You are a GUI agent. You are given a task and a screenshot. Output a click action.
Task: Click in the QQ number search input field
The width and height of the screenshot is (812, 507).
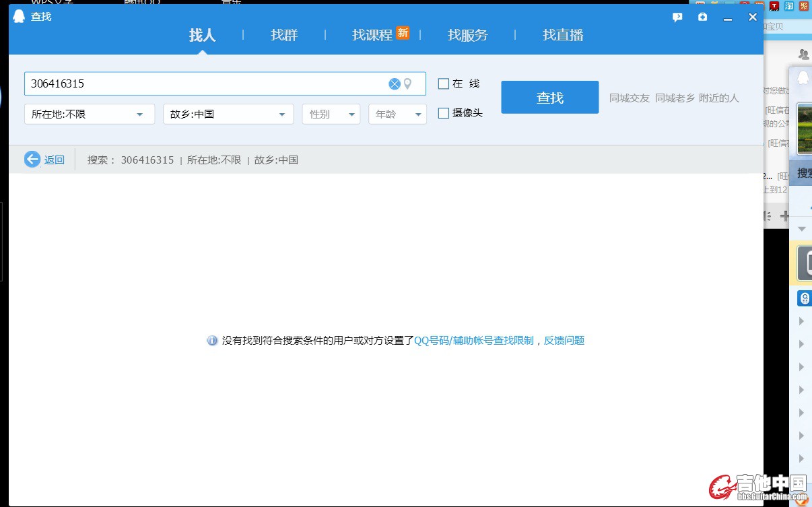click(202, 84)
